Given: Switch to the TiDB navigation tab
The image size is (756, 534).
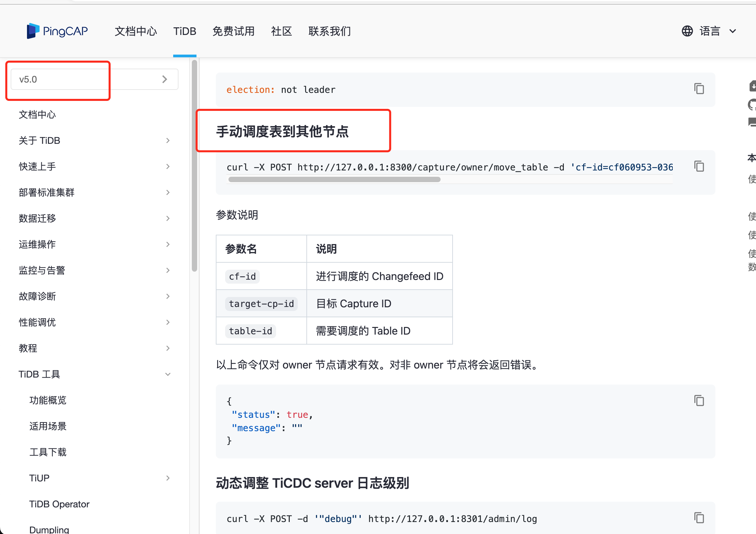Looking at the screenshot, I should [185, 31].
